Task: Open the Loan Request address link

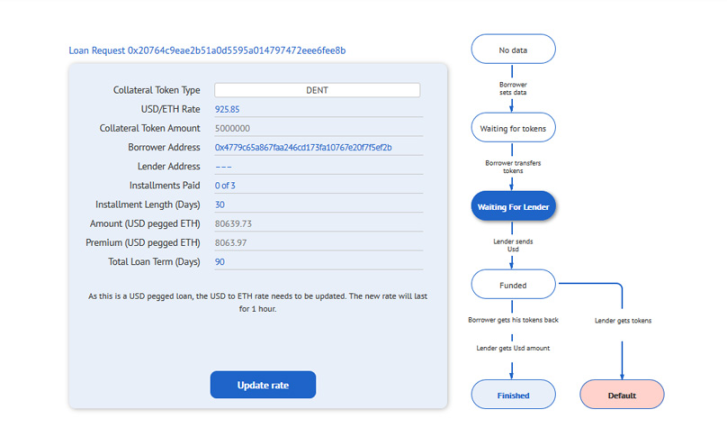Action: pyautogui.click(x=207, y=50)
